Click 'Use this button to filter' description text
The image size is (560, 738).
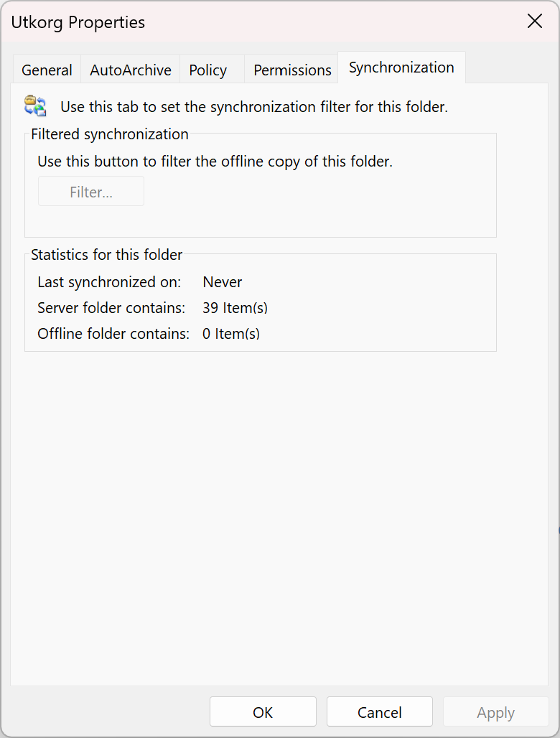(215, 162)
